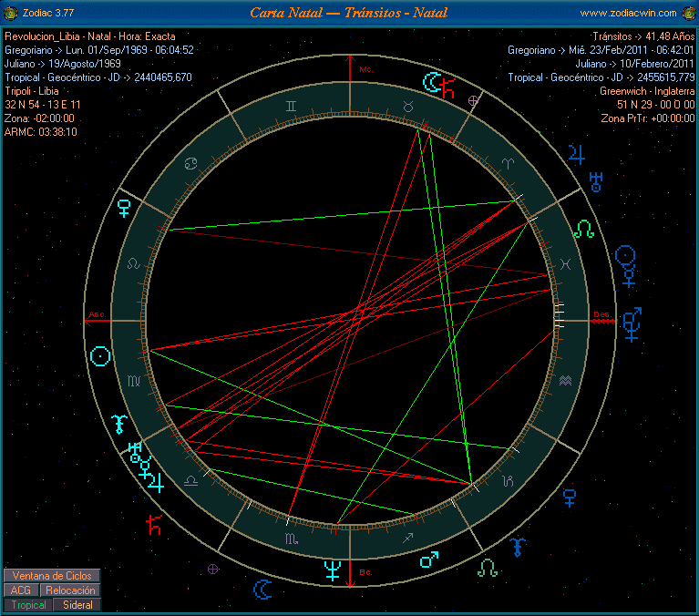Image resolution: width=699 pixels, height=616 pixels.
Task: Select the purple Part of Fortune at bottom left
Action: [213, 569]
